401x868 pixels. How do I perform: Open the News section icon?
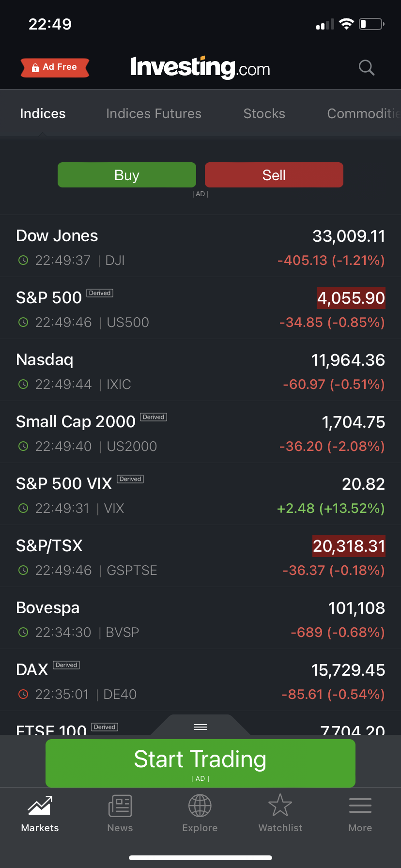click(x=120, y=806)
